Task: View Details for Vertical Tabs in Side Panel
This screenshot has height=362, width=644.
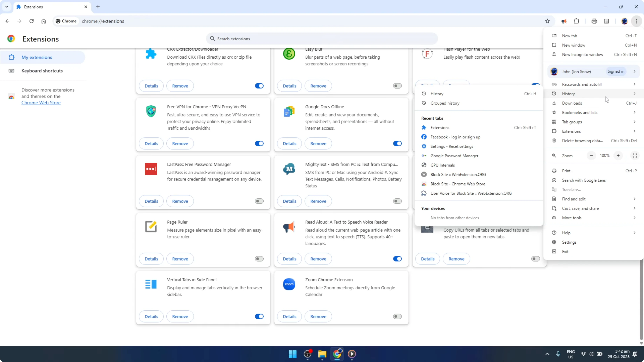Action: [x=151, y=316]
